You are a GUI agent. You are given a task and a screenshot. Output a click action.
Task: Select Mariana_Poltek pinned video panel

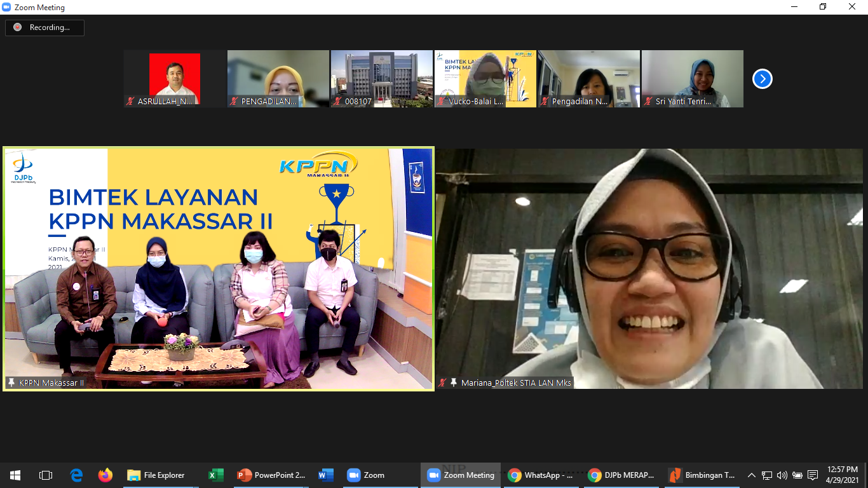coord(649,269)
